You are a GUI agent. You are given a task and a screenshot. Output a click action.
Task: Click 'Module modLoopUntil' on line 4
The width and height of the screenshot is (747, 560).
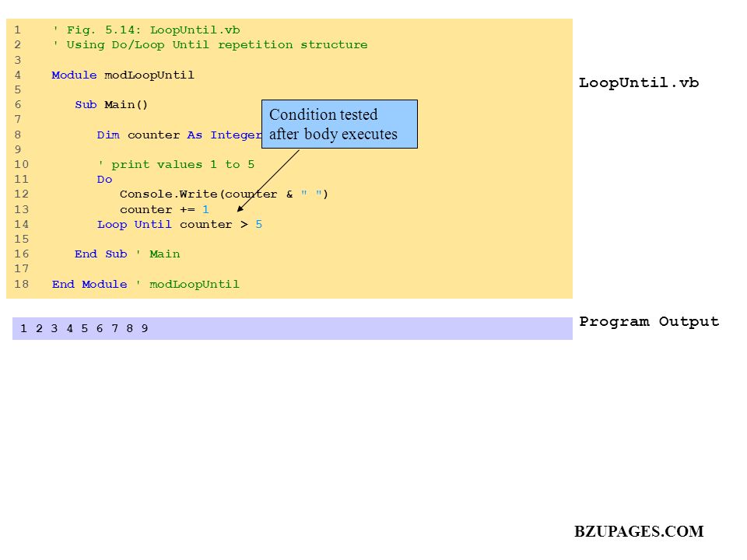coord(123,75)
